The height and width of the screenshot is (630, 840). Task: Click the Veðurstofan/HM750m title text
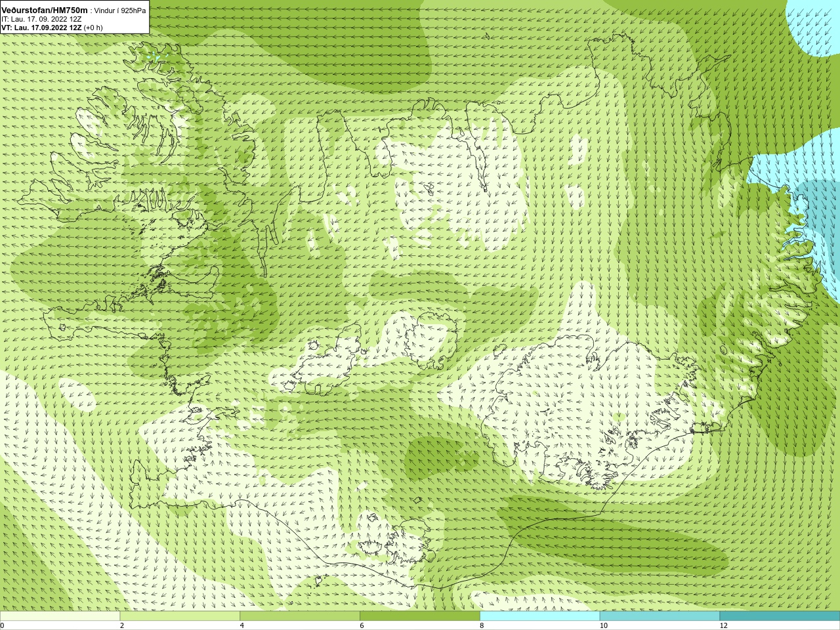(45, 10)
